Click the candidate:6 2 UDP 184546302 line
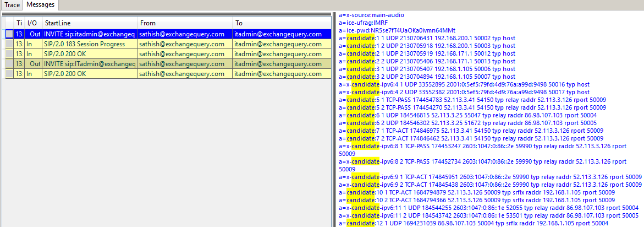The height and width of the screenshot is (227, 644). (468, 123)
